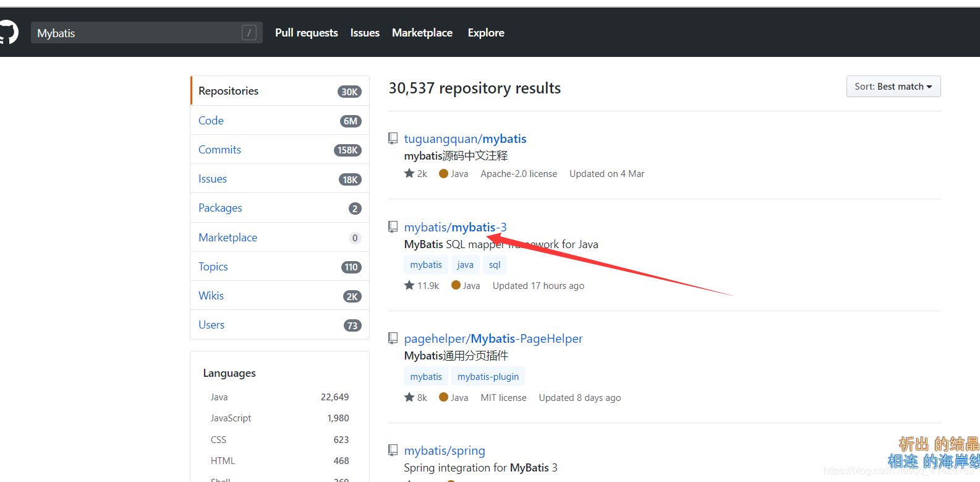This screenshot has width=980, height=482.
Task: Click the 18K count badge on Issues
Action: pos(350,179)
